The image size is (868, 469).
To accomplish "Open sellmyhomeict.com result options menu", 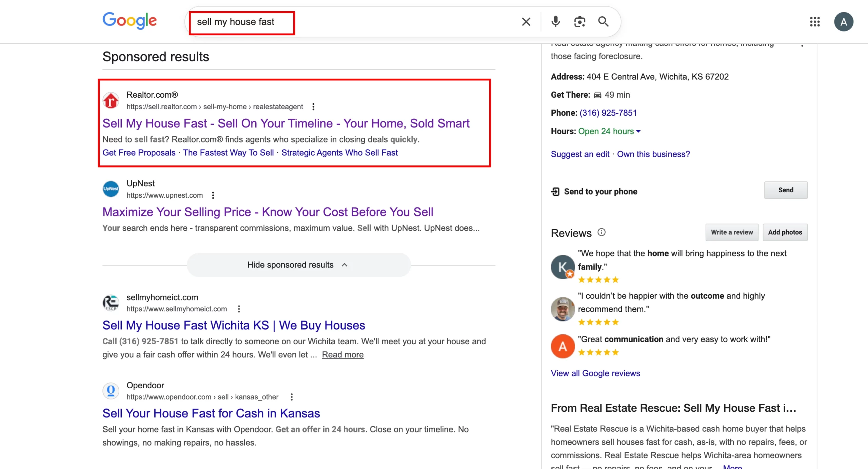I will click(239, 309).
